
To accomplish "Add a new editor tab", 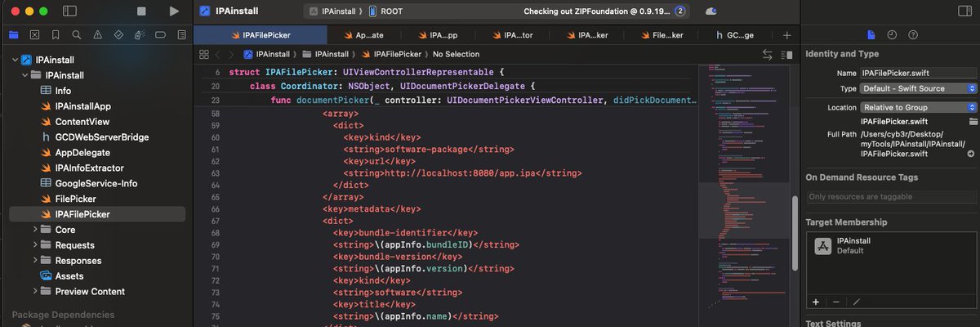I will [x=786, y=35].
